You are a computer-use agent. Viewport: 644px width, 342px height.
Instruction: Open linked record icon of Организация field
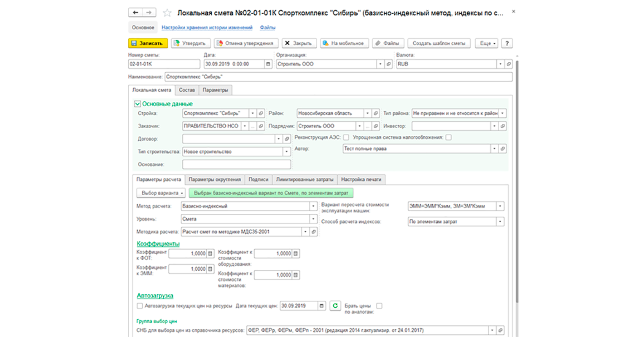pos(388,64)
